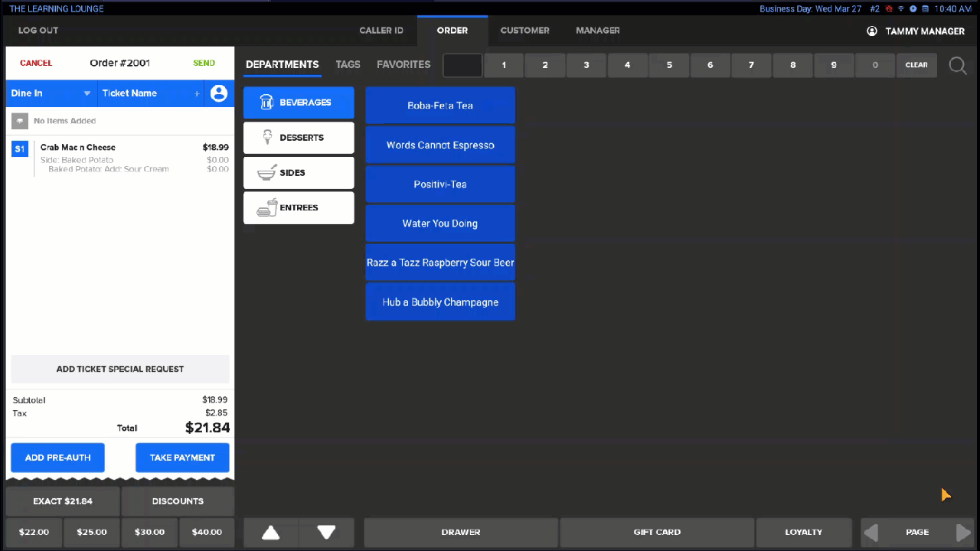This screenshot has width=980, height=551.
Task: Click the grayed No Items Added seat icon
Action: pyautogui.click(x=18, y=120)
